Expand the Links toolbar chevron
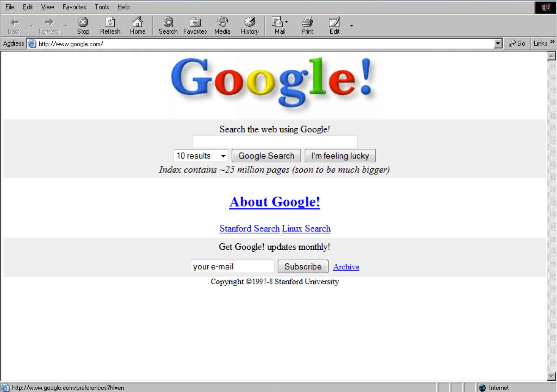 (552, 42)
